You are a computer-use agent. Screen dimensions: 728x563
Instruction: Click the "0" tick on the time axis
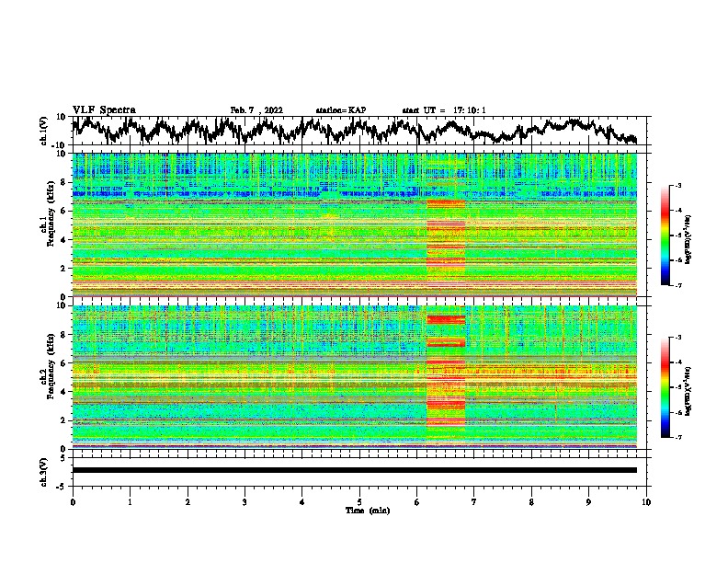pos(73,502)
